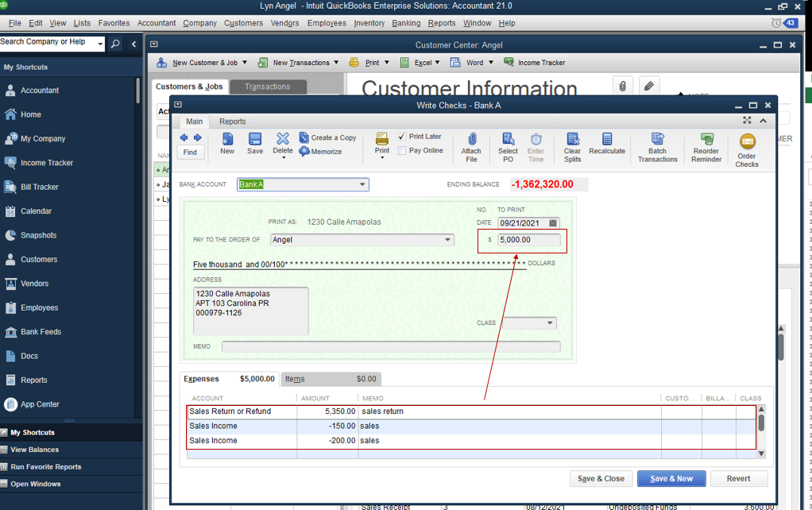Screen dimensions: 812x510
Task: Click the search magnifier icon
Action: tap(115, 44)
